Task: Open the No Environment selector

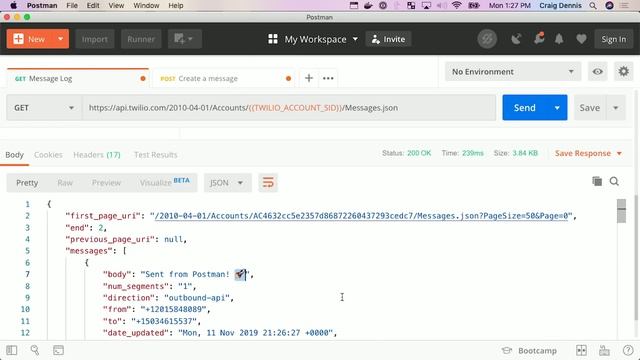Action: click(513, 71)
